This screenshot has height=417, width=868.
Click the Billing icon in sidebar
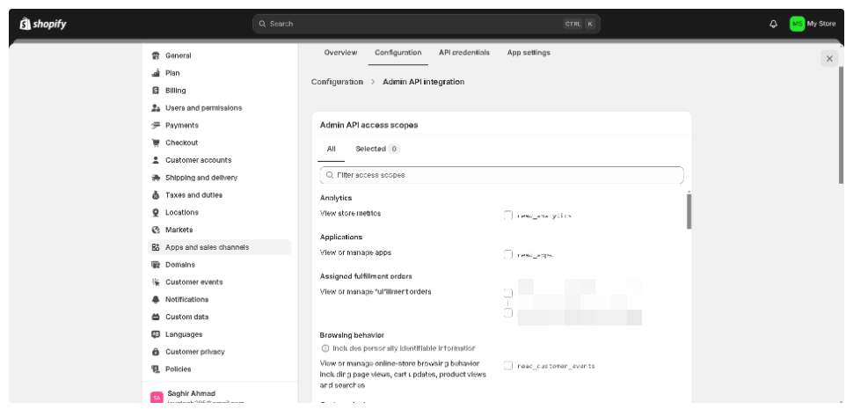156,91
